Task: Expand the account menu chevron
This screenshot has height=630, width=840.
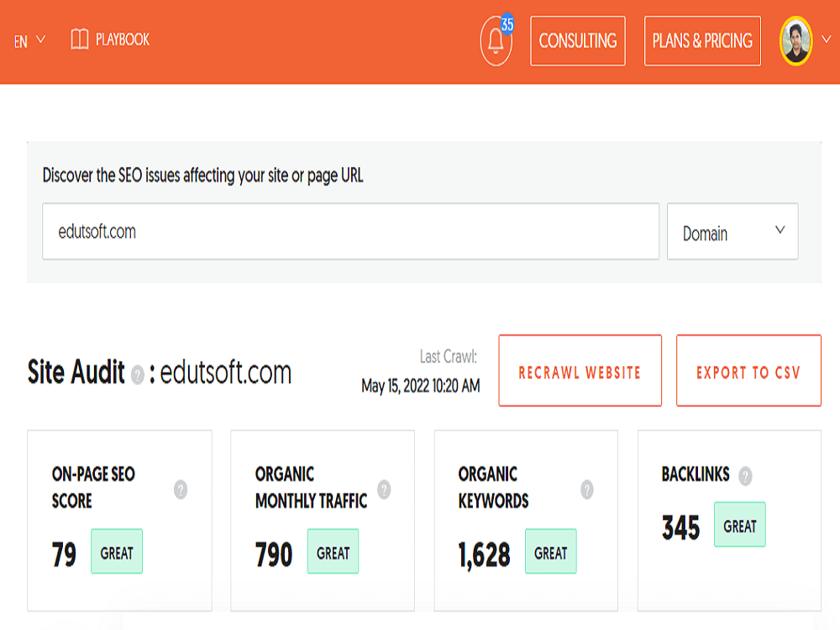Action: 827,39
